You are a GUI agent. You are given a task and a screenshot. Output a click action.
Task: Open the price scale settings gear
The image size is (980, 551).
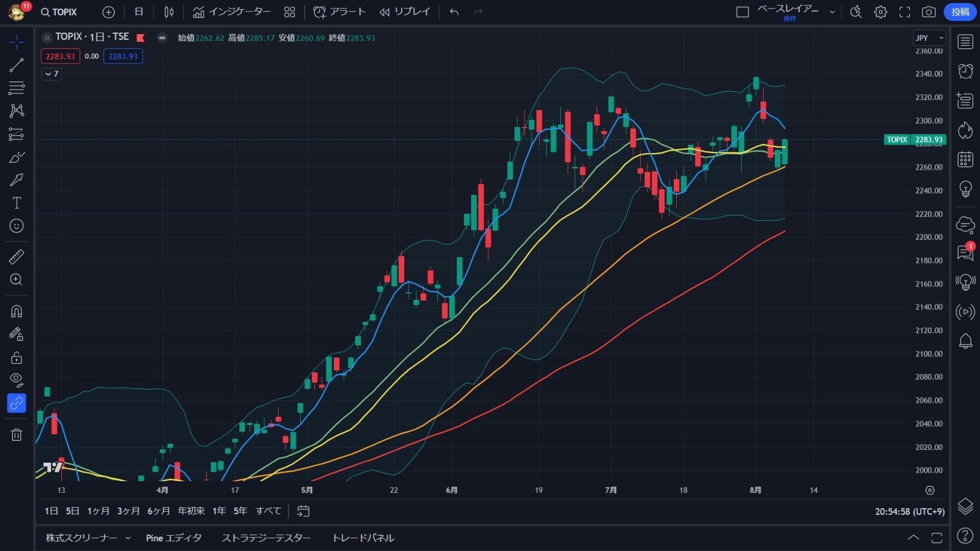[930, 490]
